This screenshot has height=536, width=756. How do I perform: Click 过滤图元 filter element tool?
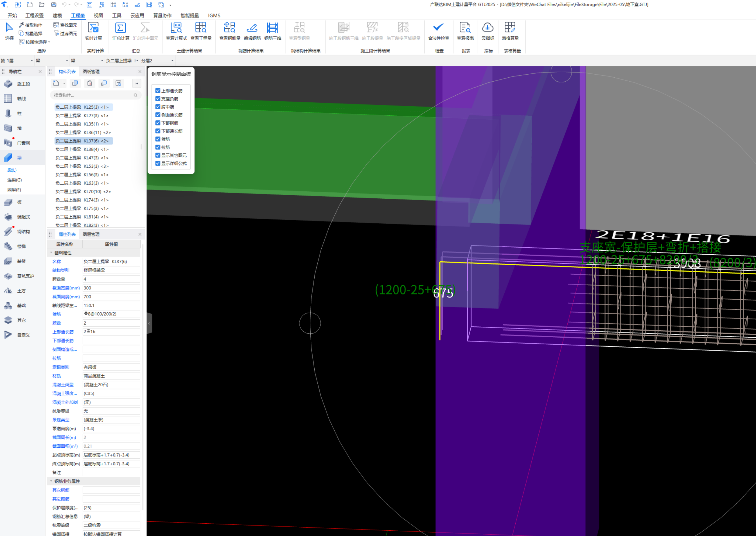pos(65,33)
